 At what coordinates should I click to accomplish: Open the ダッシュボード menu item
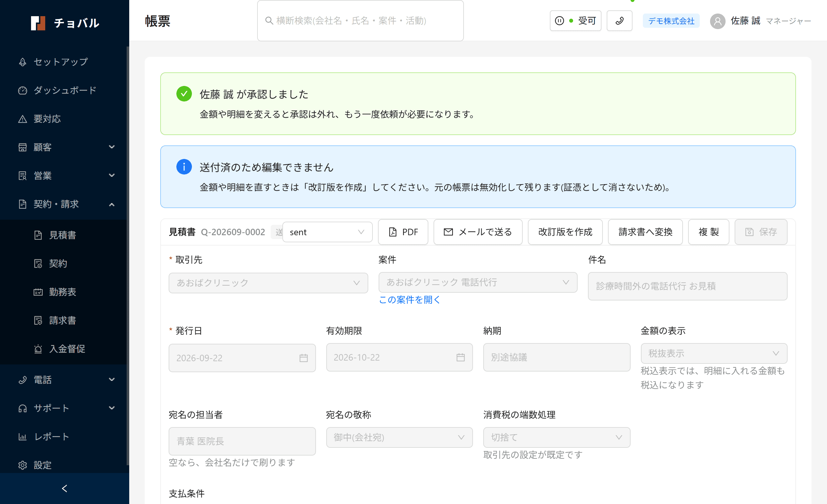point(64,90)
